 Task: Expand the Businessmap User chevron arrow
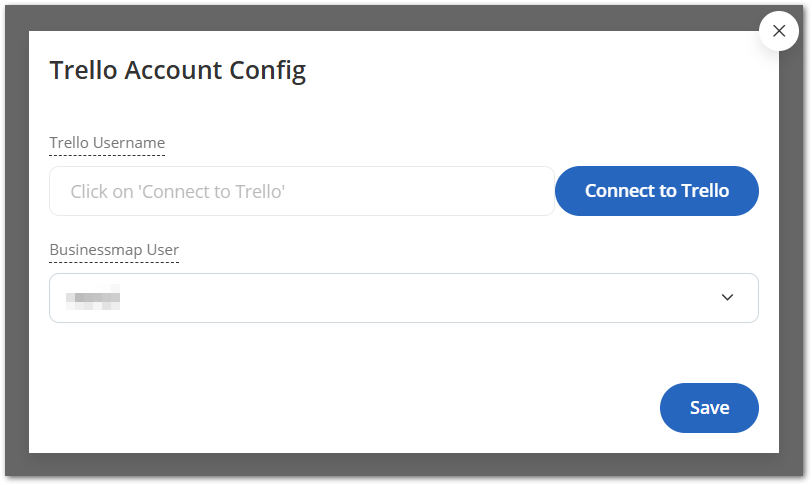(727, 298)
